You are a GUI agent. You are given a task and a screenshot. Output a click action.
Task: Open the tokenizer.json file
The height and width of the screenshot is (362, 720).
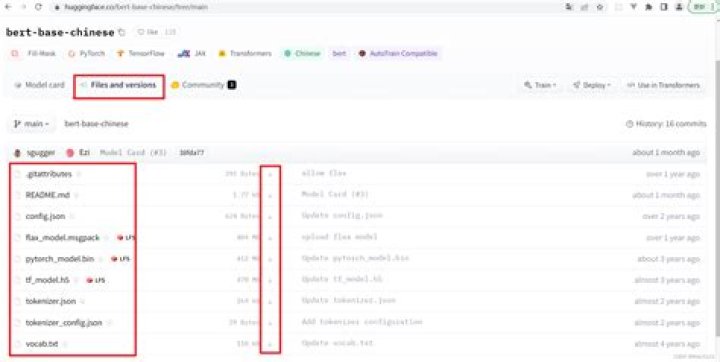(x=51, y=301)
